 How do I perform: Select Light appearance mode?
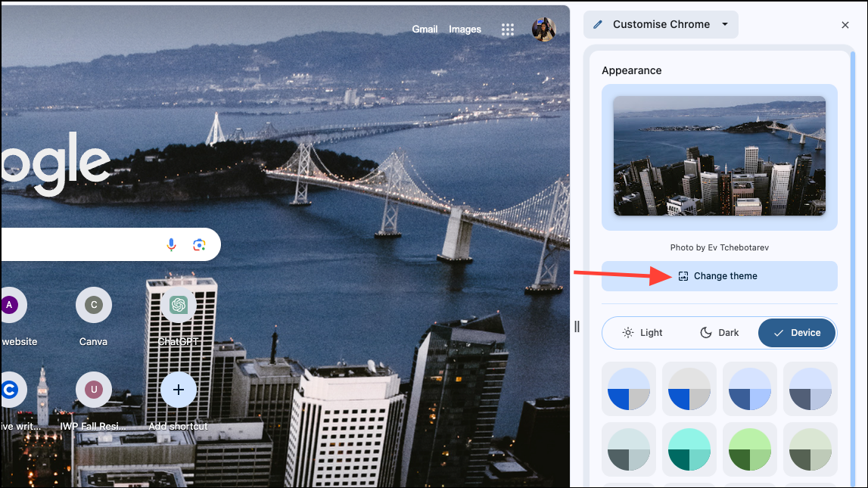[642, 333]
